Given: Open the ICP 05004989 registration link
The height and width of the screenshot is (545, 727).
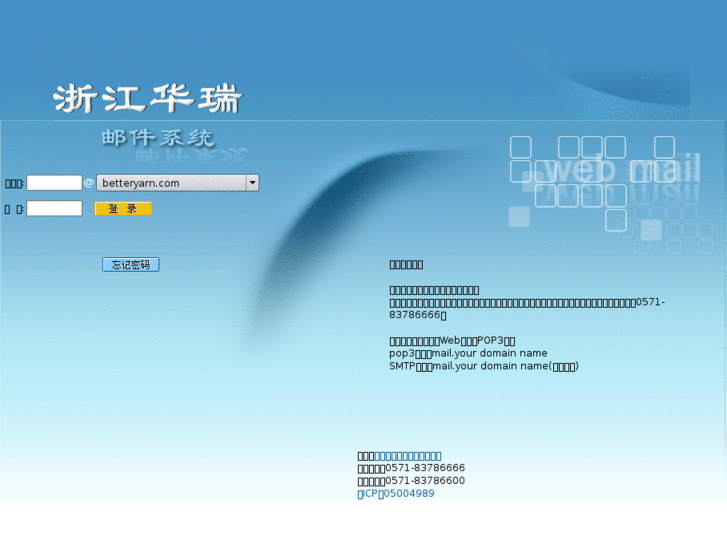Looking at the screenshot, I should tap(395, 494).
